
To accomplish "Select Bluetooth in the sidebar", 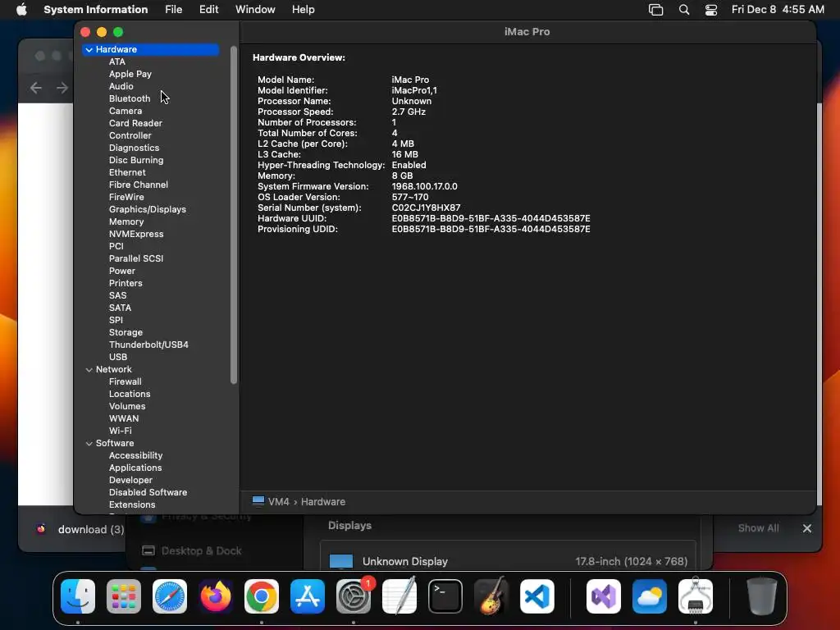I will coord(130,98).
